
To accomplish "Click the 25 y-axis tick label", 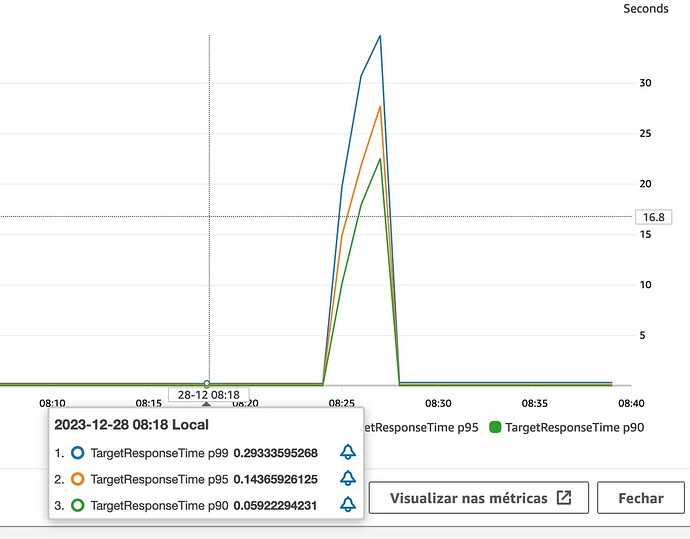I will [645, 133].
